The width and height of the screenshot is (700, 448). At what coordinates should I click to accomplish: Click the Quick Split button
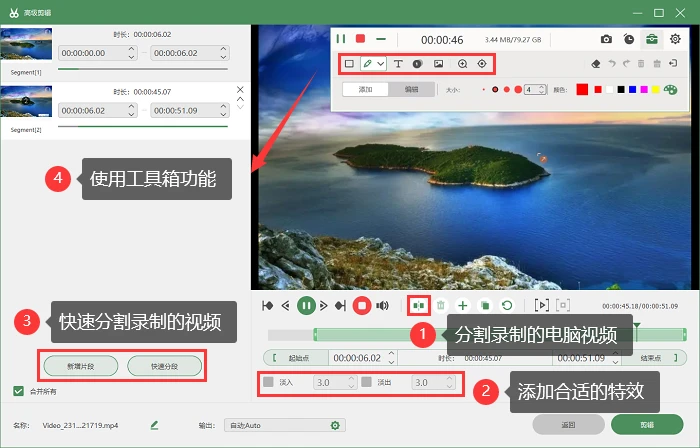click(x=164, y=366)
